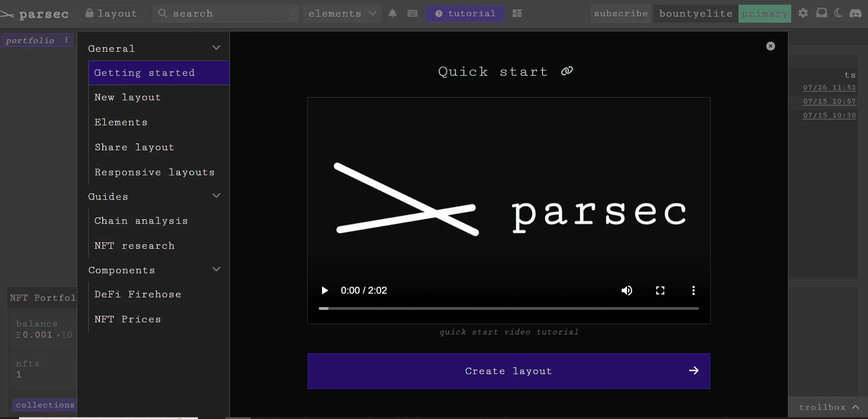Click the subscribe button
Image resolution: width=868 pixels, height=419 pixels.
pos(620,13)
